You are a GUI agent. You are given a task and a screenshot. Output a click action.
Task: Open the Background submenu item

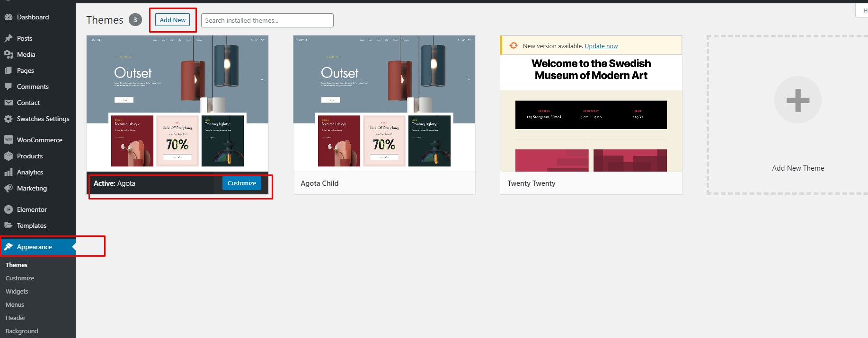(22, 331)
